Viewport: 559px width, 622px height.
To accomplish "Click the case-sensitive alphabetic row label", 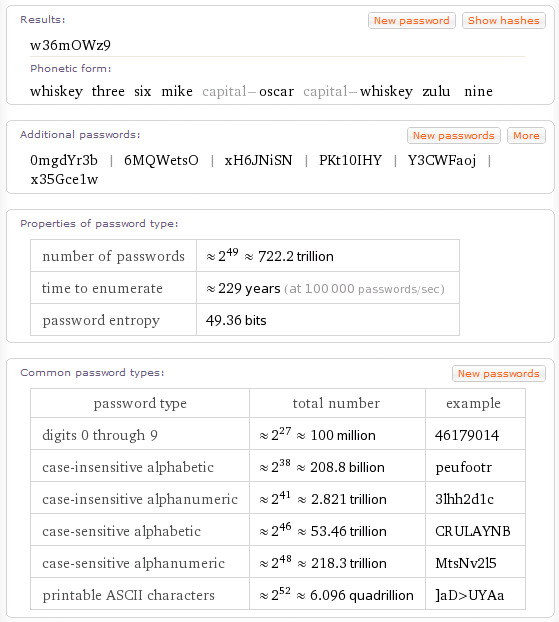I will pos(121,531).
